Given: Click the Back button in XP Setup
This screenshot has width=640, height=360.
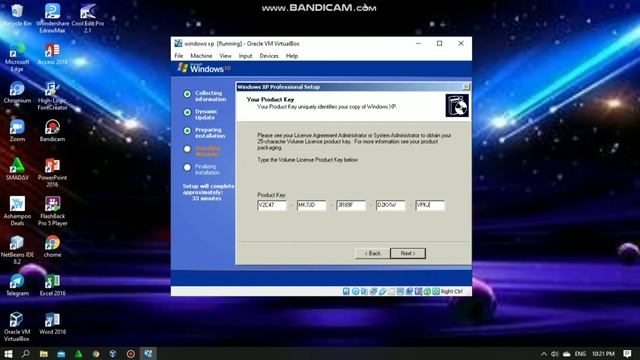Looking at the screenshot, I should [372, 253].
